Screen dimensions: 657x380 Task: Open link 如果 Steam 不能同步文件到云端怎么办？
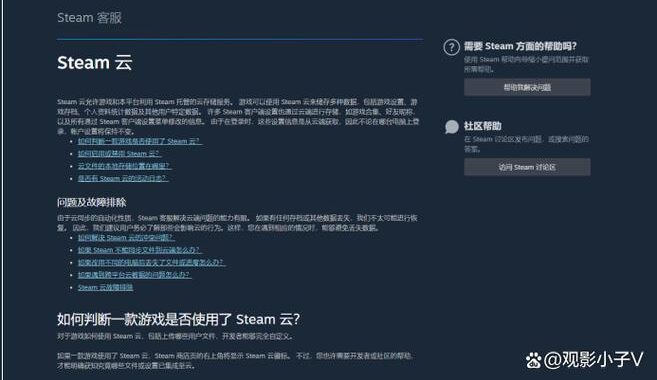click(139, 250)
